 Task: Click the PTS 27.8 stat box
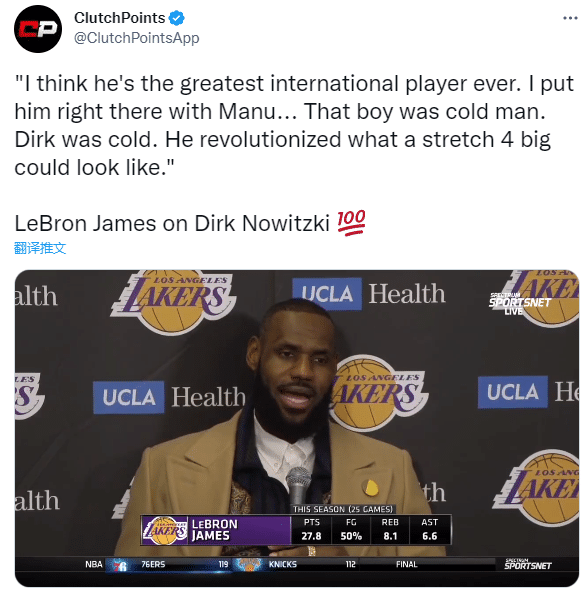pyautogui.click(x=311, y=530)
